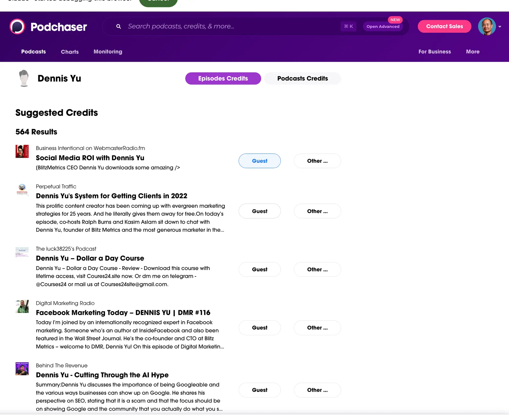This screenshot has width=509, height=420.
Task: Open the Dennis Yu's System episode link
Action: [111, 196]
